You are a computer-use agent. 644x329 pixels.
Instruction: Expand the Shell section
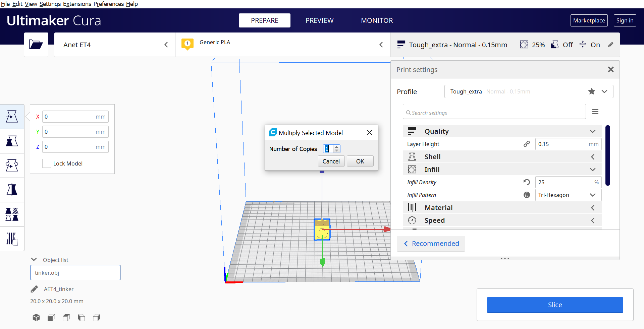coord(502,157)
